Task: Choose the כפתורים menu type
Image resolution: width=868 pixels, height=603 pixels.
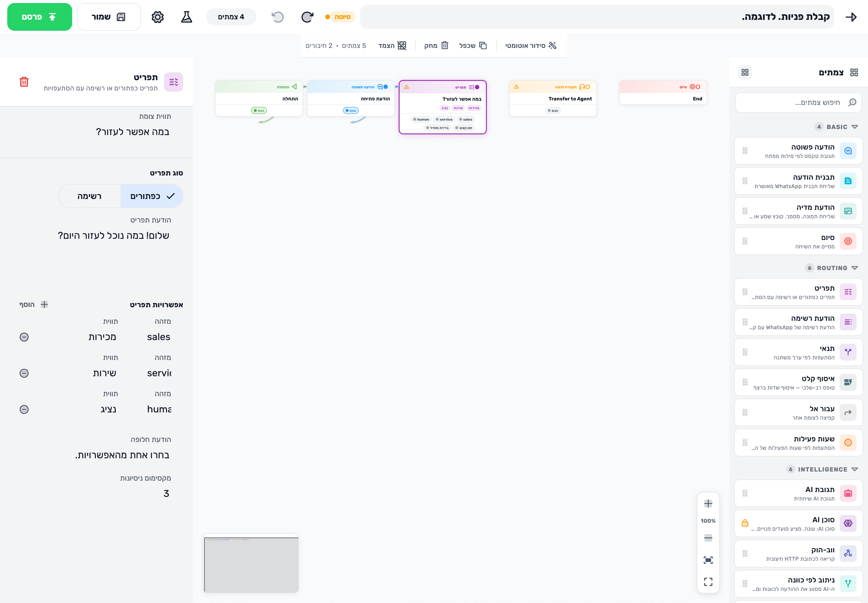Action: coord(152,196)
